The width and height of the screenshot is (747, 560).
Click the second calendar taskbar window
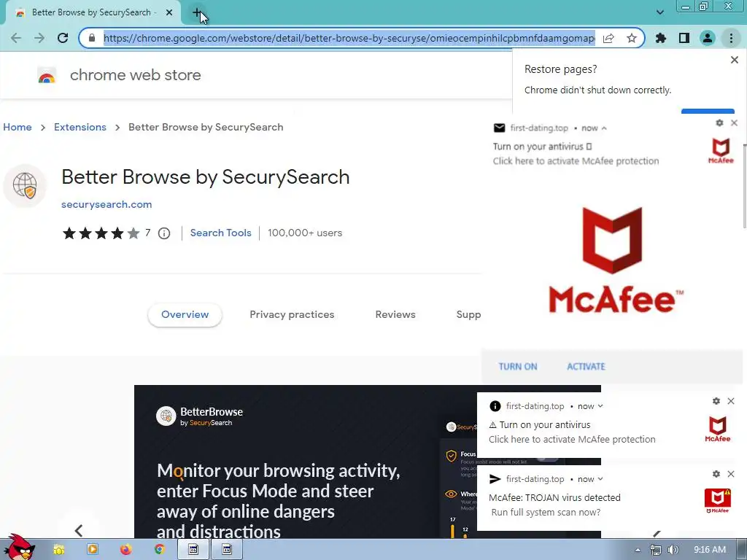pos(227,550)
